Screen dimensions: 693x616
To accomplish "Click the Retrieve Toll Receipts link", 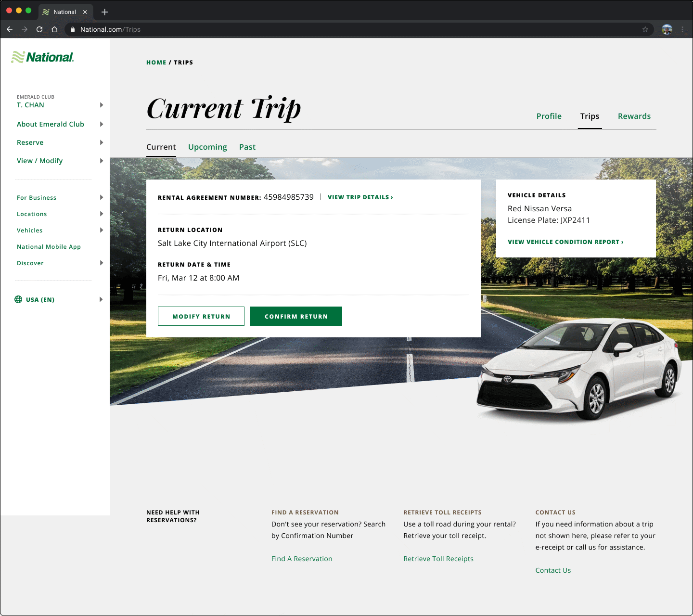I will click(x=438, y=559).
